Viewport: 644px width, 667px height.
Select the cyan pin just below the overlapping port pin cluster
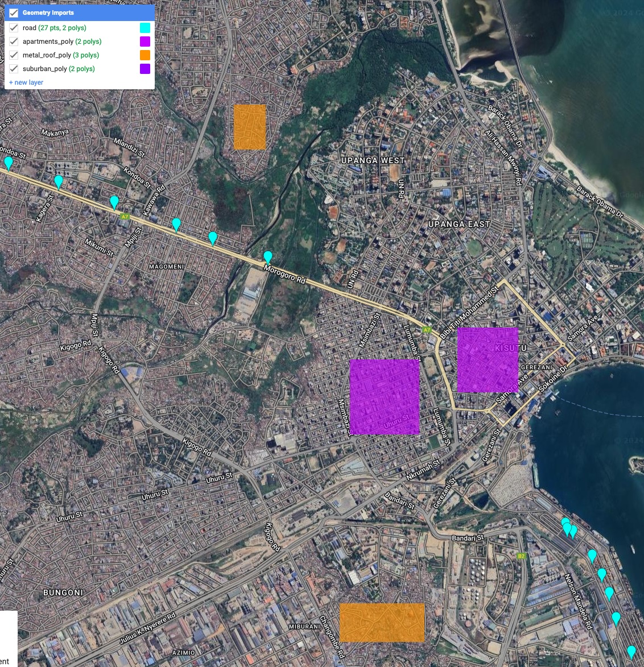[x=592, y=556]
